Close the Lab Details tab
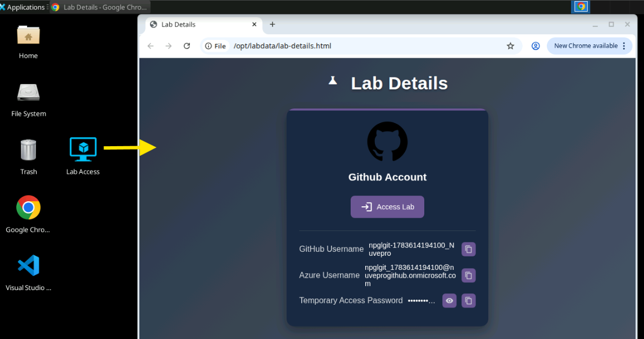644x339 pixels. tap(254, 24)
